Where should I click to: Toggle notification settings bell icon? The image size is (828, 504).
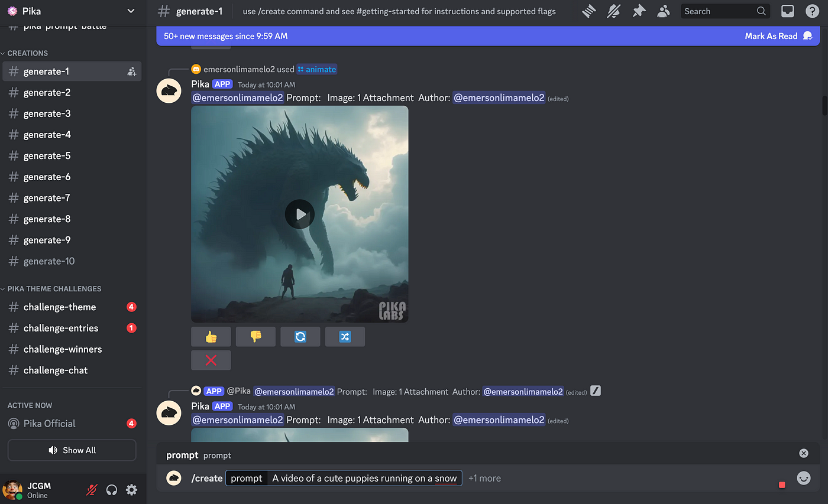pos(614,11)
